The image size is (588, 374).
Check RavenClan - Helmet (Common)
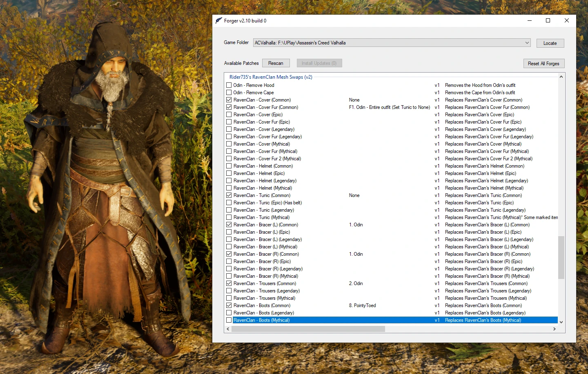tap(229, 166)
